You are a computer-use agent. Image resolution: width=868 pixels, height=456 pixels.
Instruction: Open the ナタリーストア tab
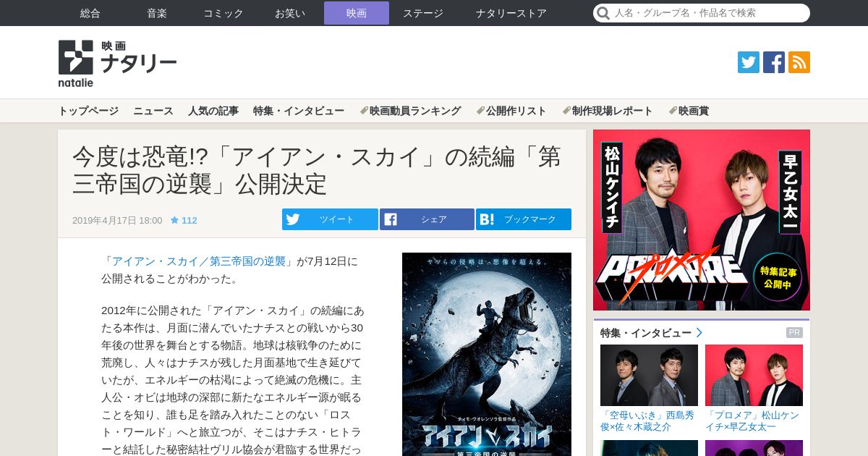coord(511,13)
